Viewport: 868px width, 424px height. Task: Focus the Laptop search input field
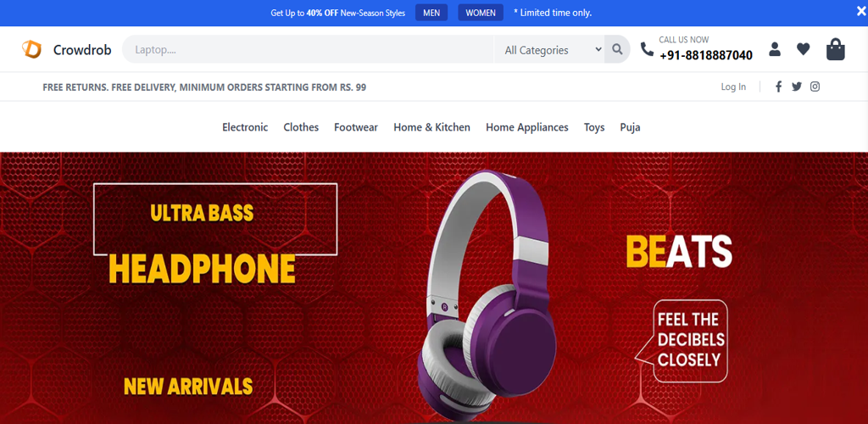pos(308,50)
